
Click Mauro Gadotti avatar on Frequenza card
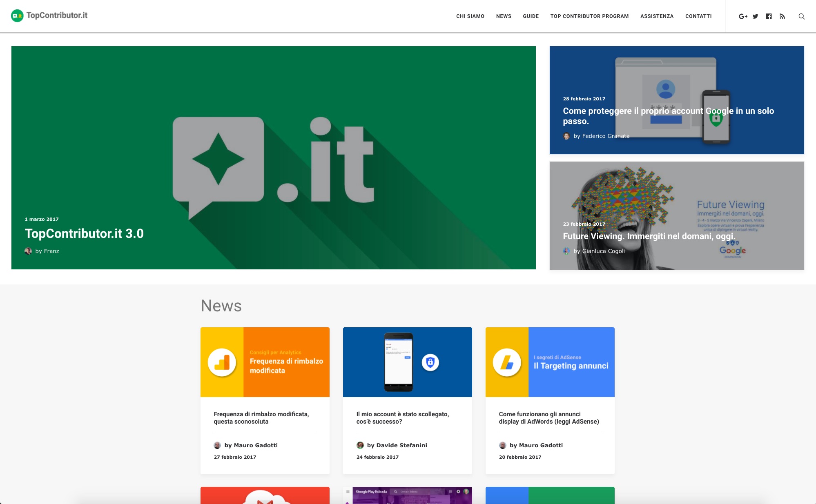(x=217, y=445)
